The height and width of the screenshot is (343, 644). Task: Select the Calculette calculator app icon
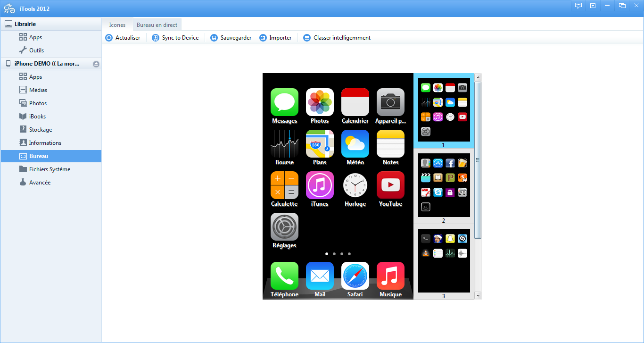284,185
